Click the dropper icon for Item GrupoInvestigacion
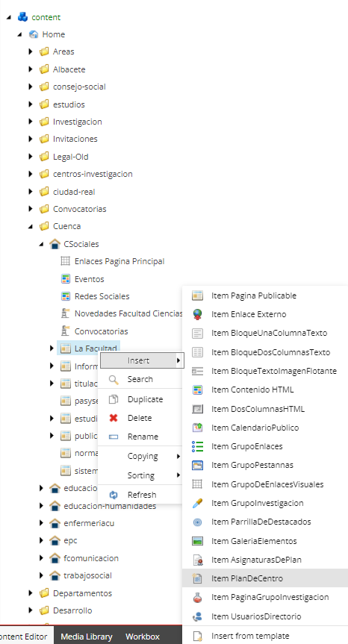Viewport: 348px width, 644px height. [198, 503]
